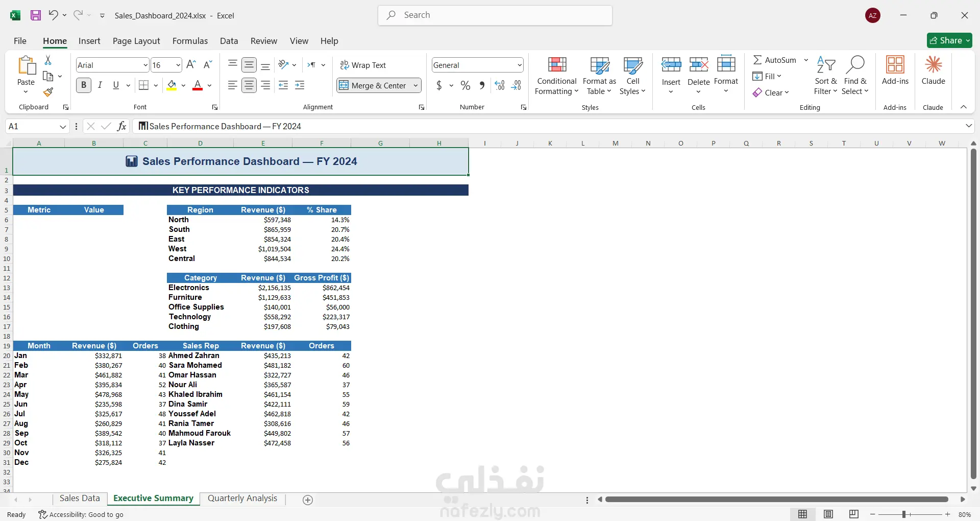The image size is (980, 521).
Task: Open the font size dropdown showing 16
Action: (178, 65)
